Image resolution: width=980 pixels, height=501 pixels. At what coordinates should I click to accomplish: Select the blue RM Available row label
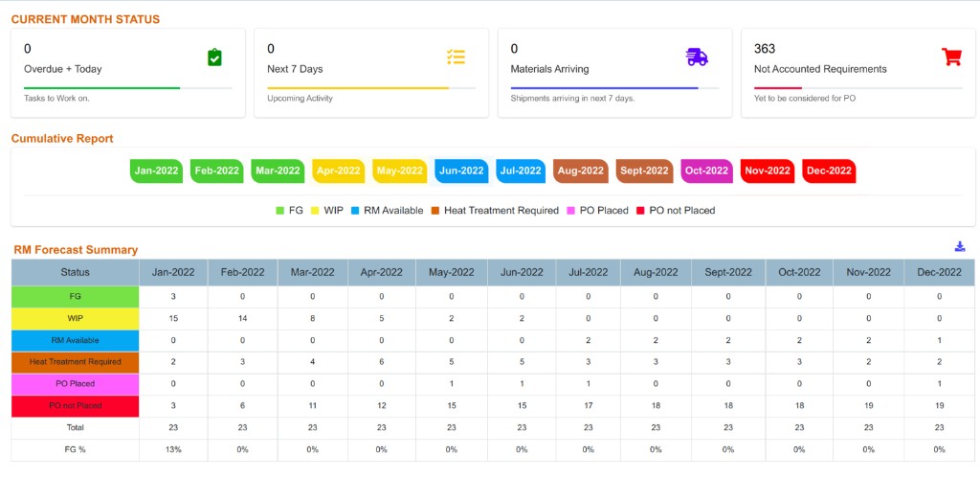pyautogui.click(x=75, y=341)
